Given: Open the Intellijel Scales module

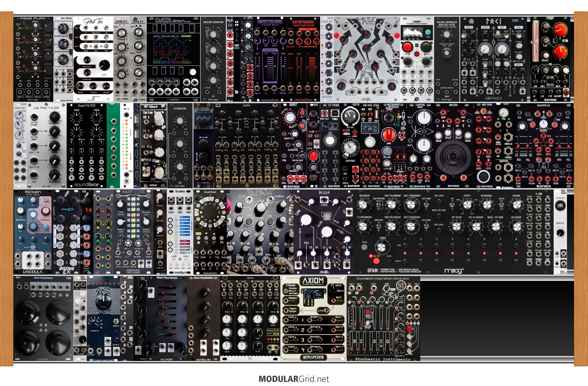Looking at the screenshot, I should [x=180, y=232].
